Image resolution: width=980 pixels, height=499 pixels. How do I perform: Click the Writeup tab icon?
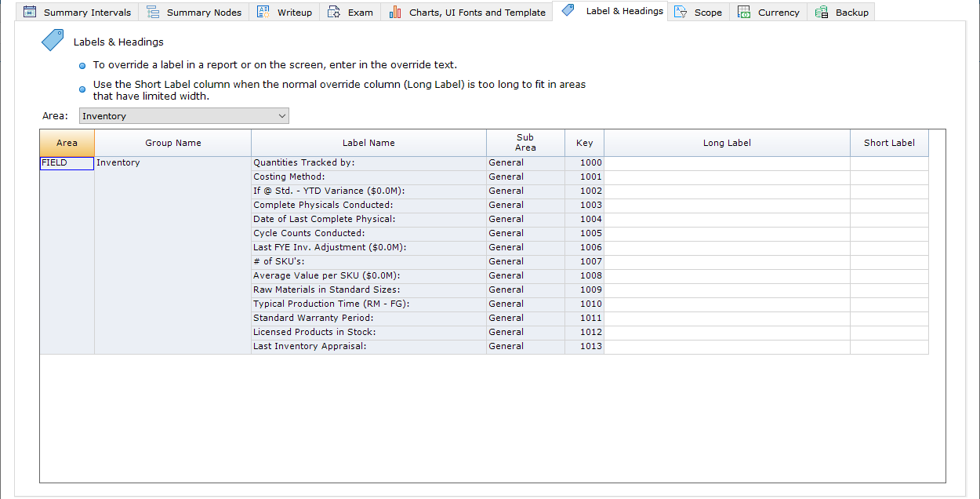click(263, 13)
